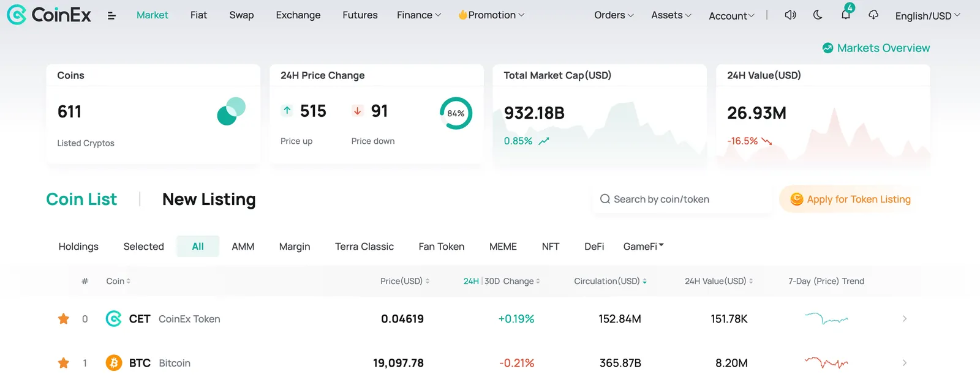The width and height of the screenshot is (980, 377).
Task: Select the DeFi filter tab
Action: coord(594,247)
